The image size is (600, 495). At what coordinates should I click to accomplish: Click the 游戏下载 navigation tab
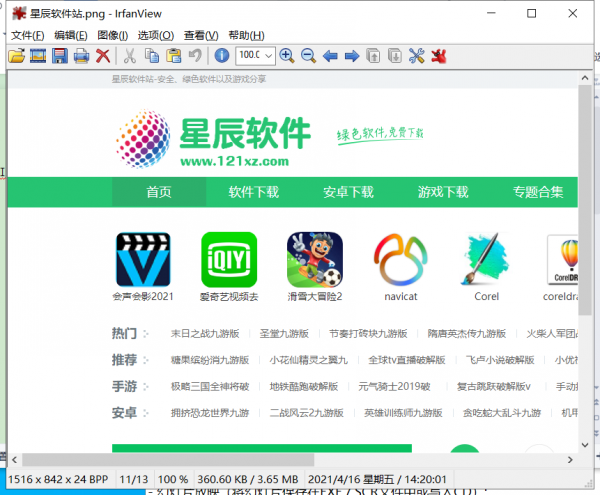coord(443,192)
